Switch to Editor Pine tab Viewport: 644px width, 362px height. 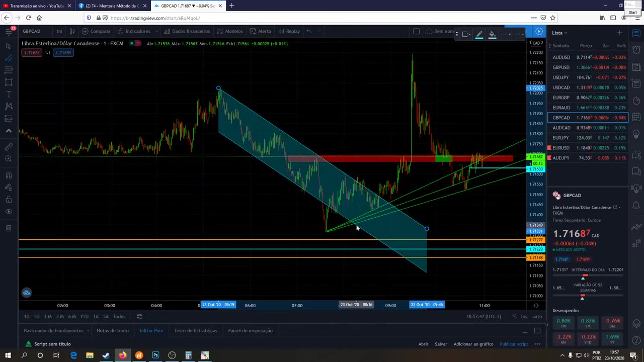151,330
